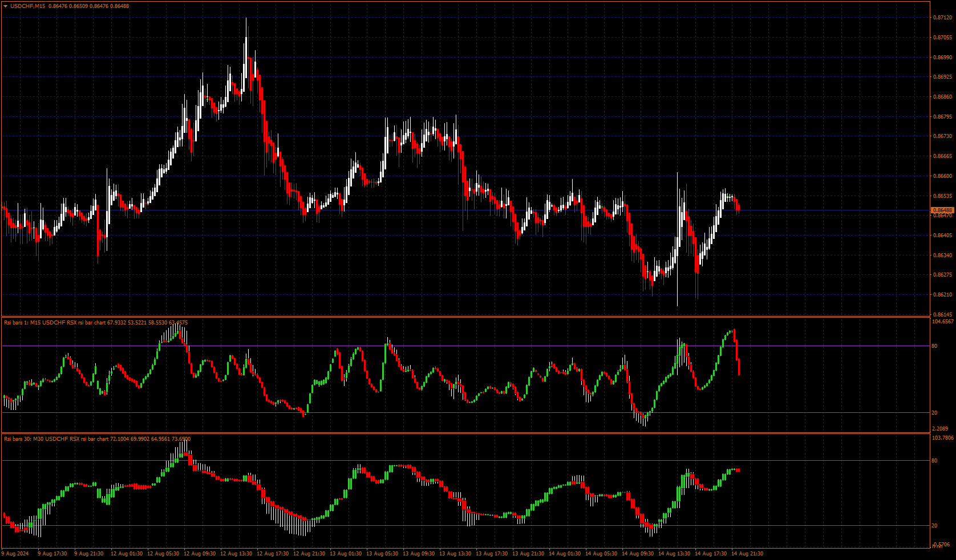Click the 12 Aug 05:30 time label
Image resolution: width=956 pixels, height=560 pixels.
(163, 554)
